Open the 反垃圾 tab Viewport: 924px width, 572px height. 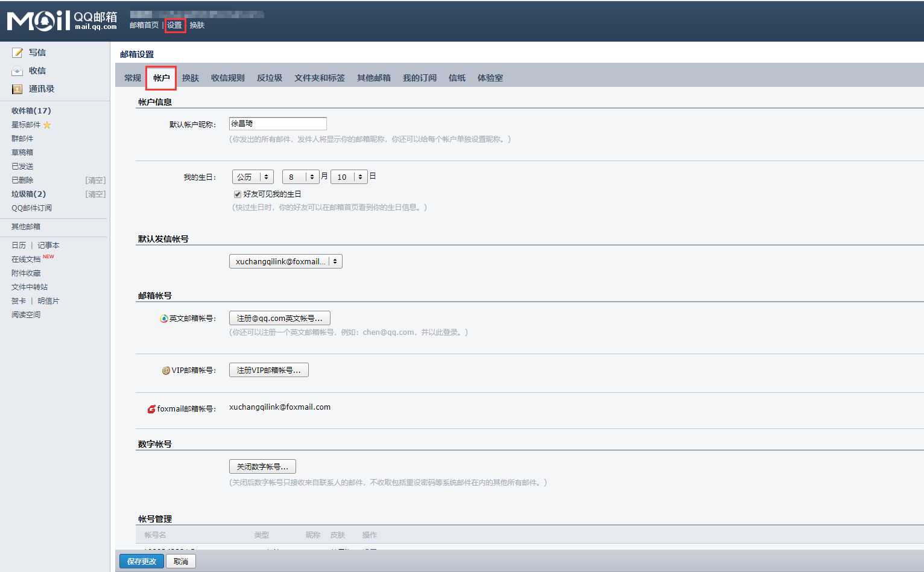point(270,78)
